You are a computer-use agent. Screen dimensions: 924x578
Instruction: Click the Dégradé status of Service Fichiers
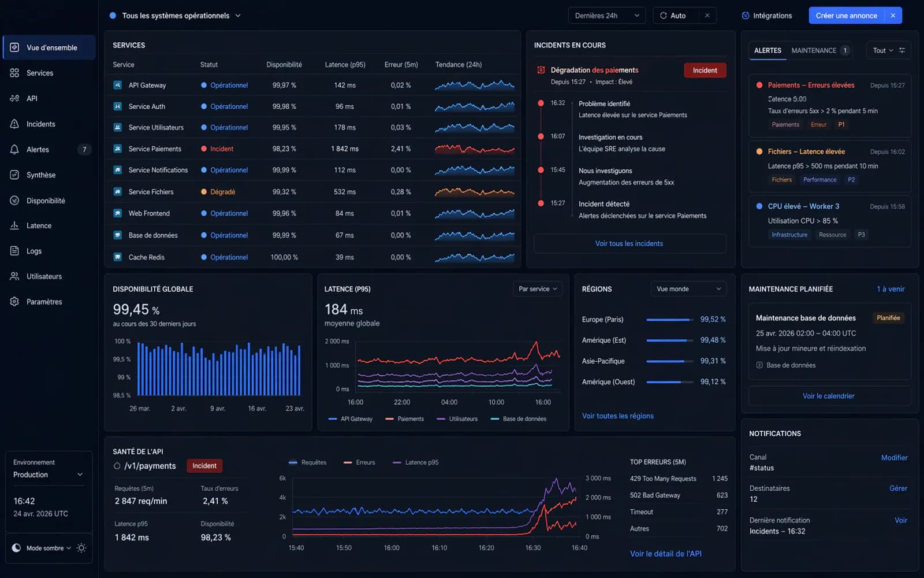[x=218, y=192]
